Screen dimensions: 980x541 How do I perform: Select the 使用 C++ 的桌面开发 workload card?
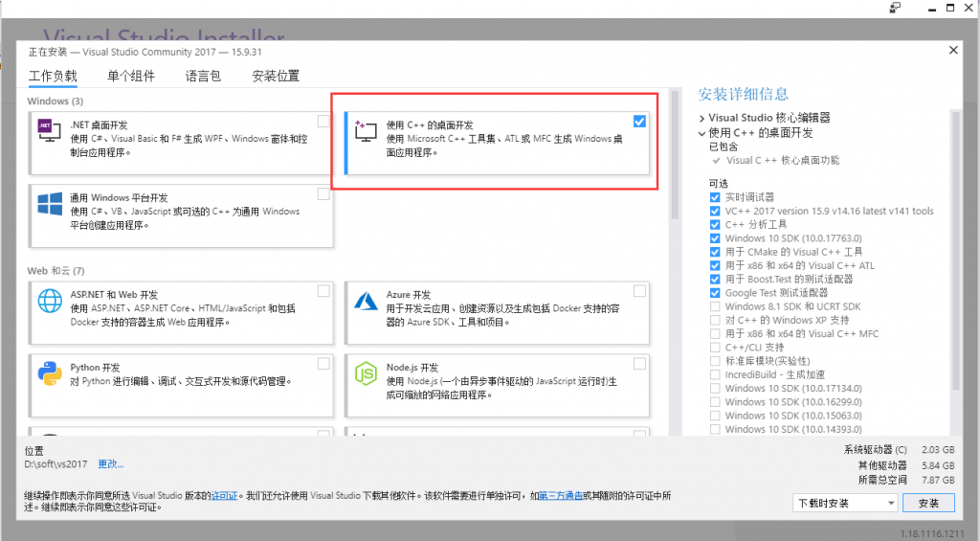(x=497, y=144)
